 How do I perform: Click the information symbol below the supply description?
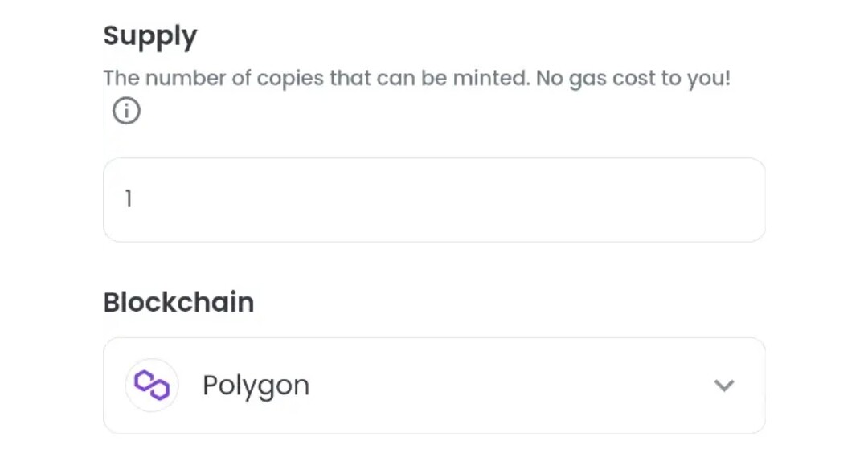(x=126, y=111)
